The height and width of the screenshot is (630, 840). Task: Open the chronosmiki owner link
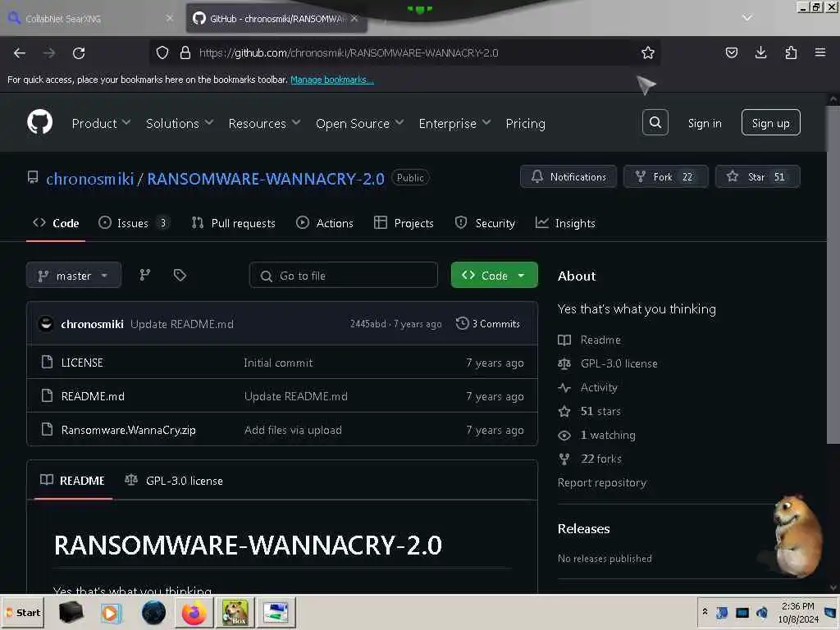click(x=90, y=178)
